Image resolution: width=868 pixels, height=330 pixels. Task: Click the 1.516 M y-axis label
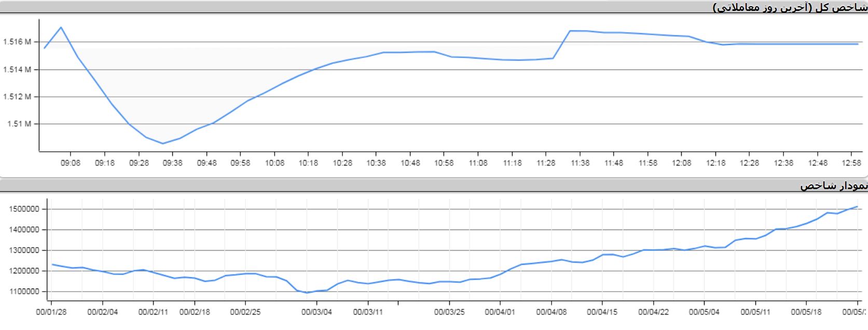[17, 42]
